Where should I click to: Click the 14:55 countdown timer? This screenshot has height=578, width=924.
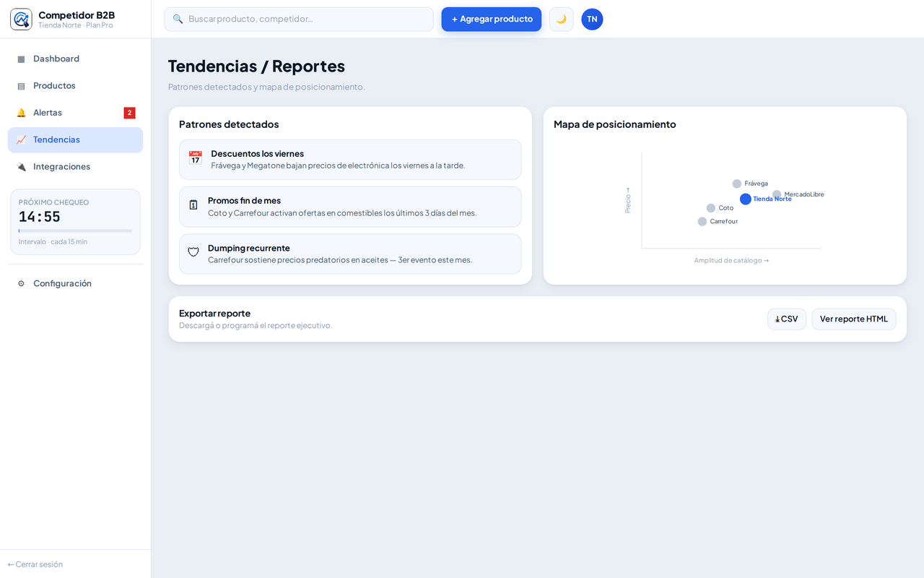click(40, 217)
